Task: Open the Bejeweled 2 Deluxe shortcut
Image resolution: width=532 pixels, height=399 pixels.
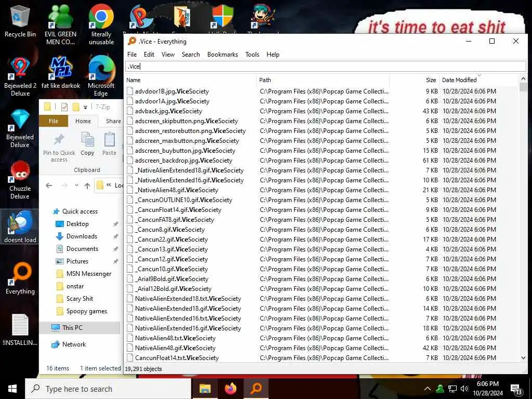Action: [20, 77]
